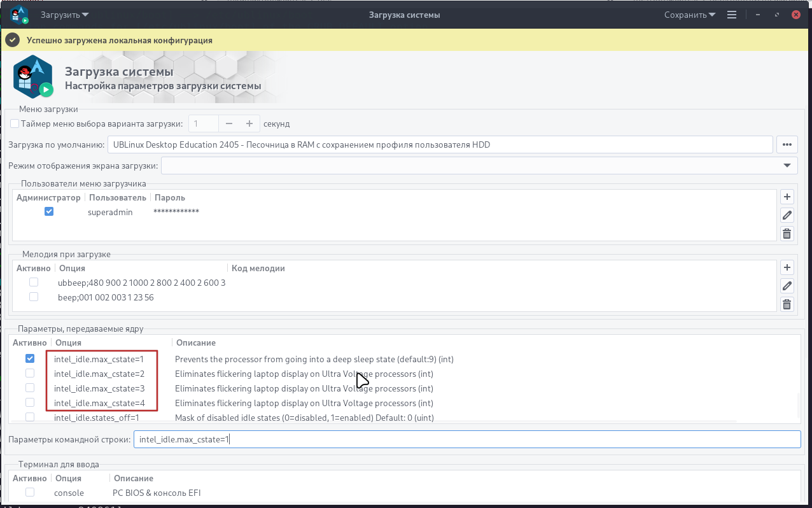
Task: Toggle administrator checkbox for superadmin
Action: [49, 211]
